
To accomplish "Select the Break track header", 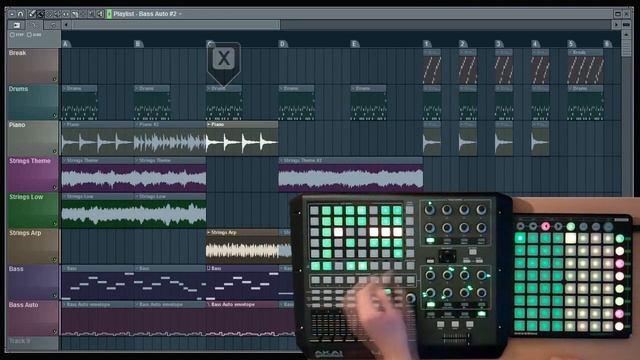I will click(x=33, y=66).
